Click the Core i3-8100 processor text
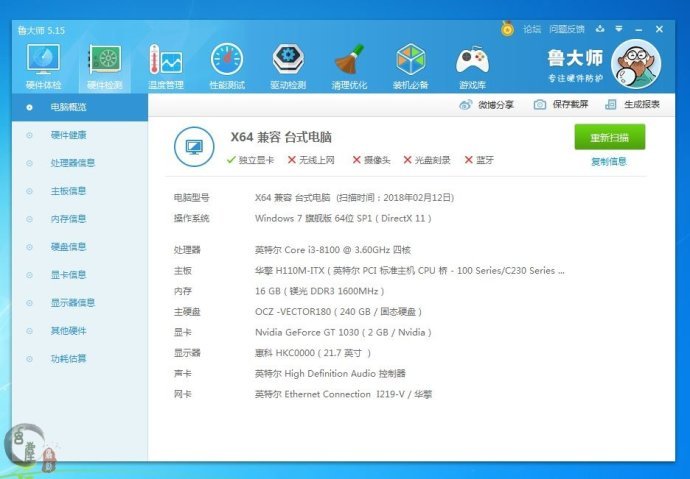The image size is (690, 479). (333, 250)
